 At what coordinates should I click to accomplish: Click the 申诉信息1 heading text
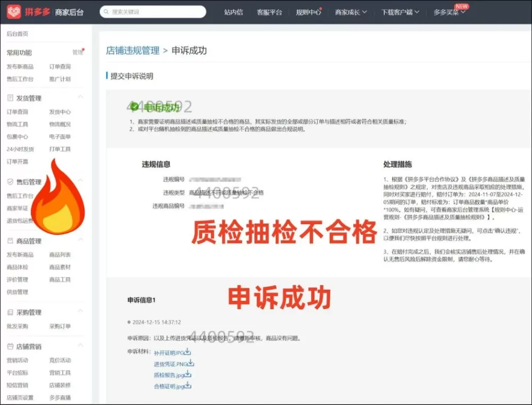point(141,300)
